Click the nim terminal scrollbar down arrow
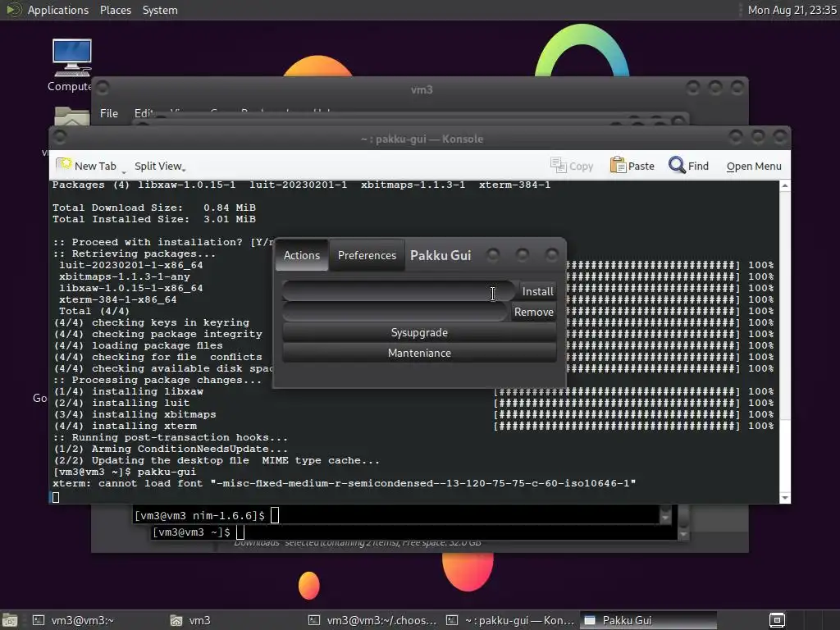The width and height of the screenshot is (840, 630). [665, 518]
